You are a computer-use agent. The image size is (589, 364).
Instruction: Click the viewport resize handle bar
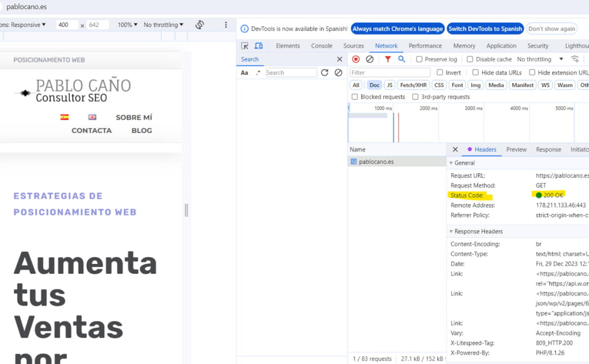[186, 210]
